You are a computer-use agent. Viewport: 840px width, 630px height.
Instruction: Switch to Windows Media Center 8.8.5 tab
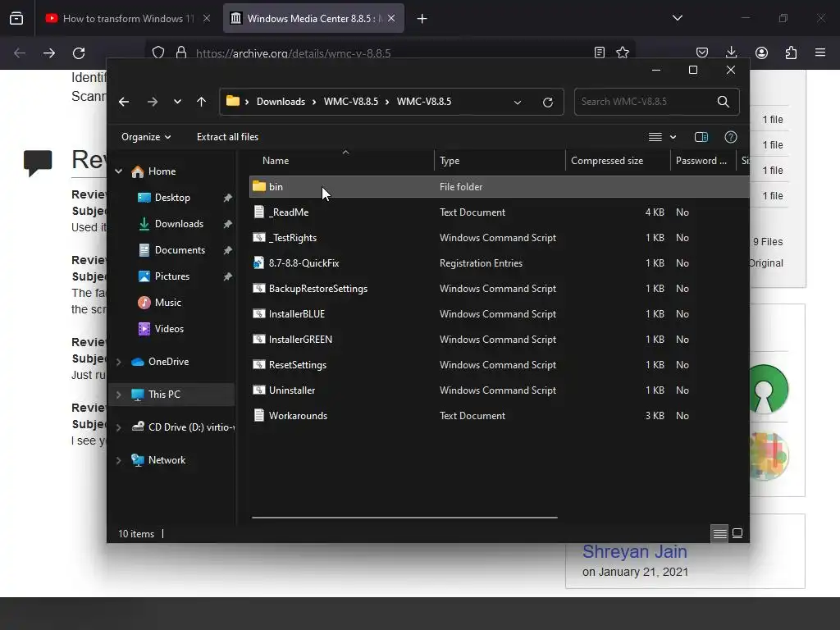click(x=313, y=19)
